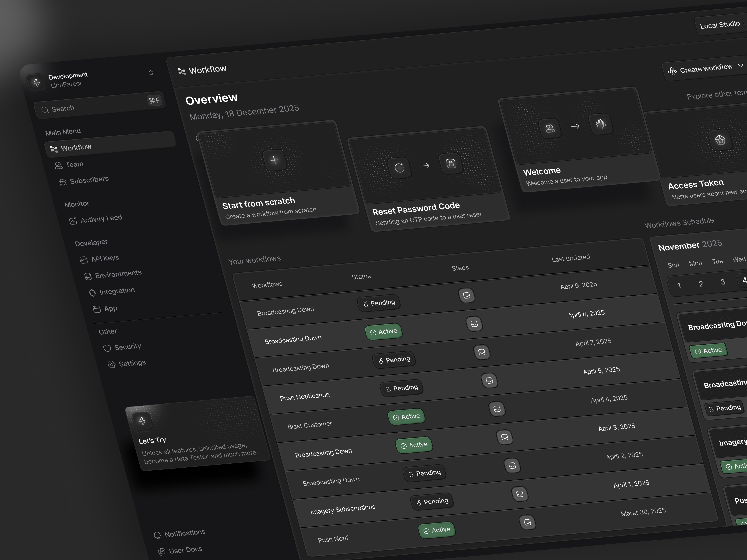747x560 pixels.
Task: Click the Active badge dated April 8, 2025
Action: click(x=384, y=332)
